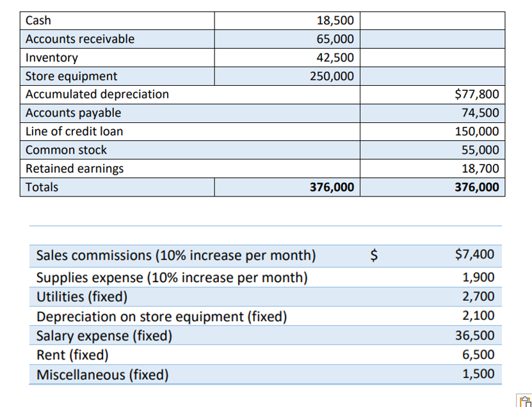Select the Inventory value 42,500
The height and width of the screenshot is (407, 532).
tap(335, 58)
